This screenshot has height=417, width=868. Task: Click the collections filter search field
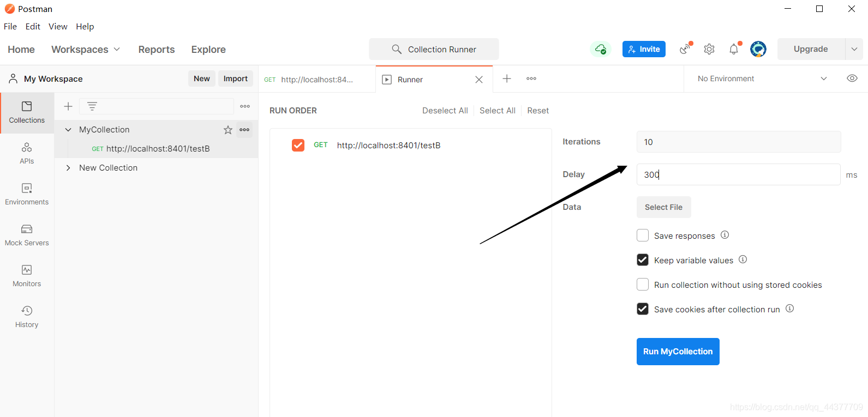point(157,106)
